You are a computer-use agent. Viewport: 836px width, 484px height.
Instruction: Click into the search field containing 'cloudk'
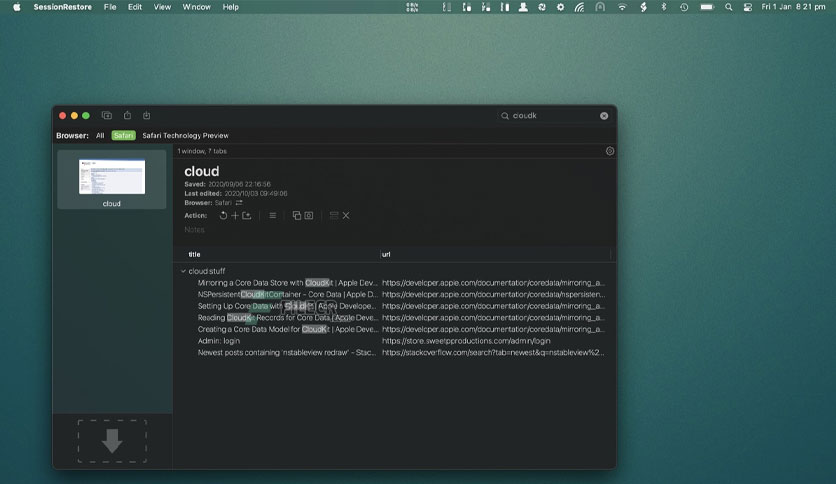[x=552, y=116]
